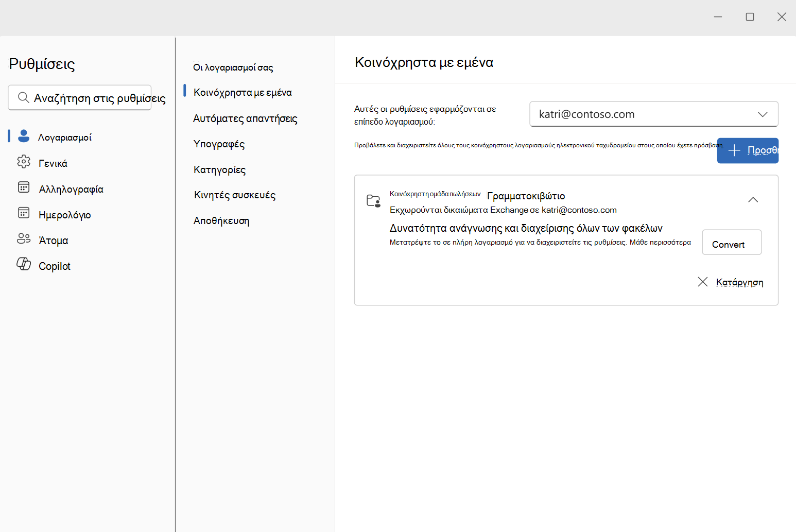Click the Κοινόχρηστα με εμένα page heading
796x532 pixels.
coord(424,62)
